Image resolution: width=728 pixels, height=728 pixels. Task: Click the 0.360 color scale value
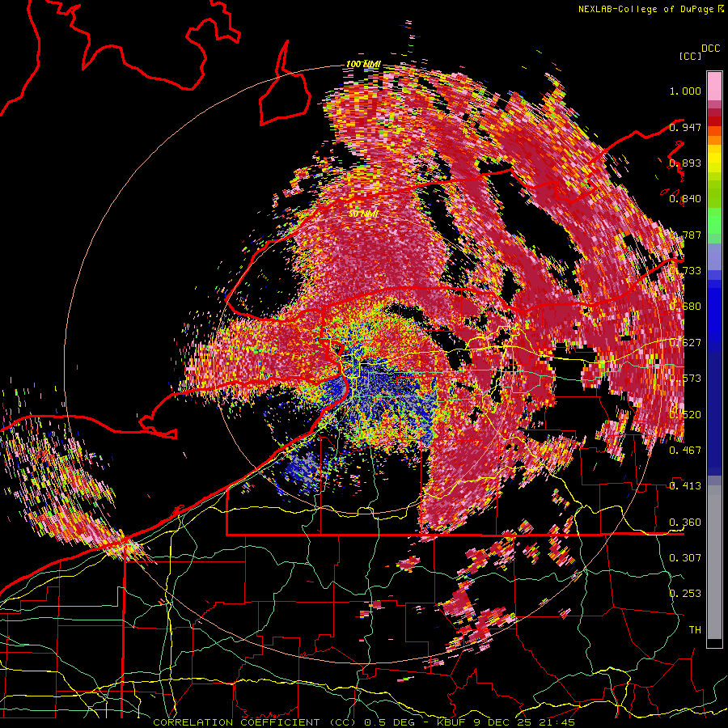coord(685,523)
